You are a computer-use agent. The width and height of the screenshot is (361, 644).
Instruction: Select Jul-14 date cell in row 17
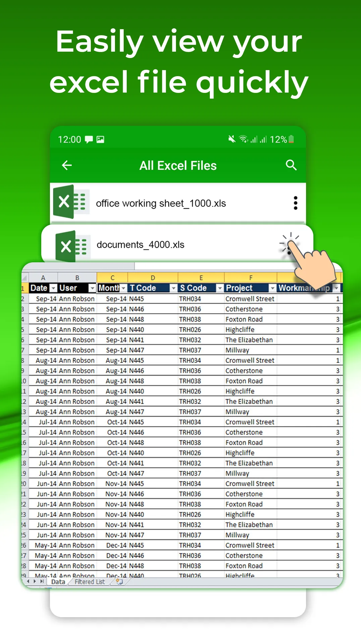(x=43, y=453)
